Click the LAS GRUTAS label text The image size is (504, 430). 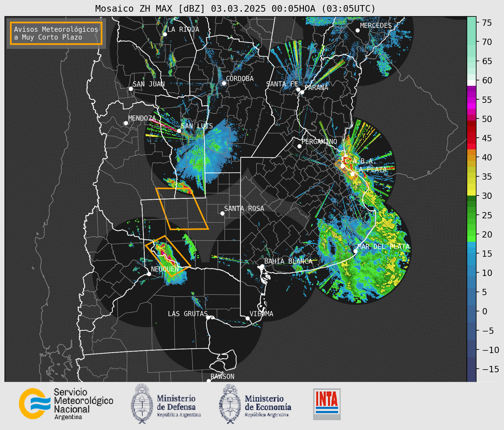point(188,314)
